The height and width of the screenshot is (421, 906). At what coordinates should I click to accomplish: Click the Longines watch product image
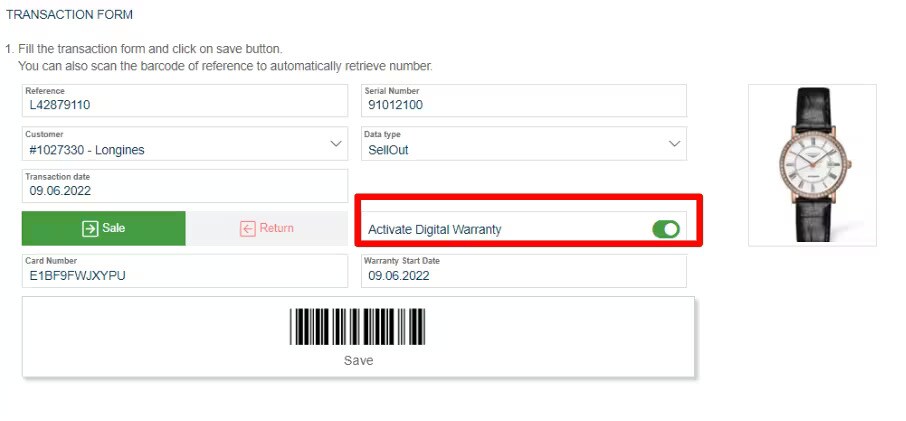pyautogui.click(x=812, y=165)
